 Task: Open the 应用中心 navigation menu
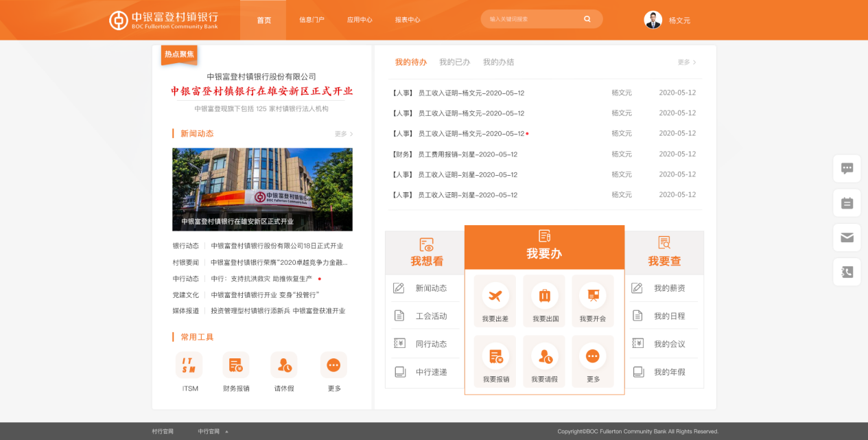(x=360, y=20)
